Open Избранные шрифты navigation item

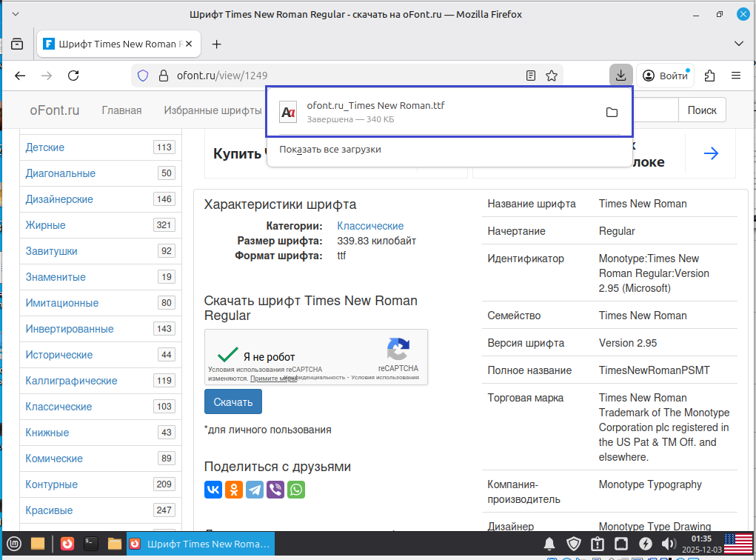213,110
